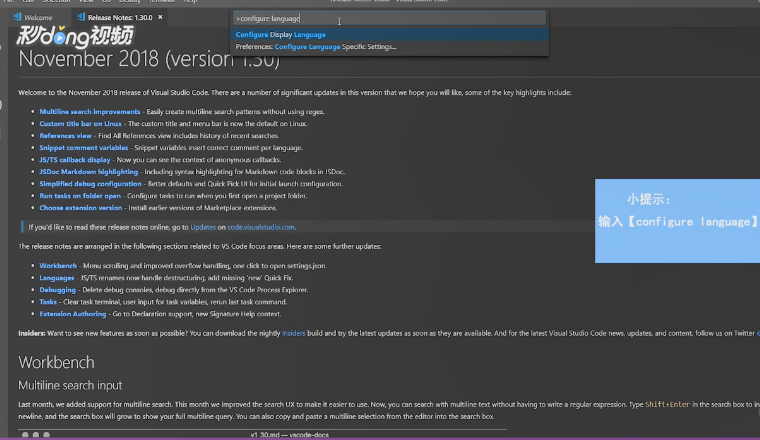The image size is (760, 440).
Task: Focus the command palette input field
Action: click(x=389, y=18)
